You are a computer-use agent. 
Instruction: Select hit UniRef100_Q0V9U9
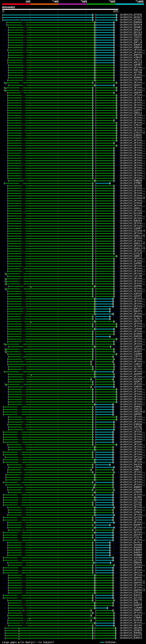pyautogui.click(x=131, y=334)
